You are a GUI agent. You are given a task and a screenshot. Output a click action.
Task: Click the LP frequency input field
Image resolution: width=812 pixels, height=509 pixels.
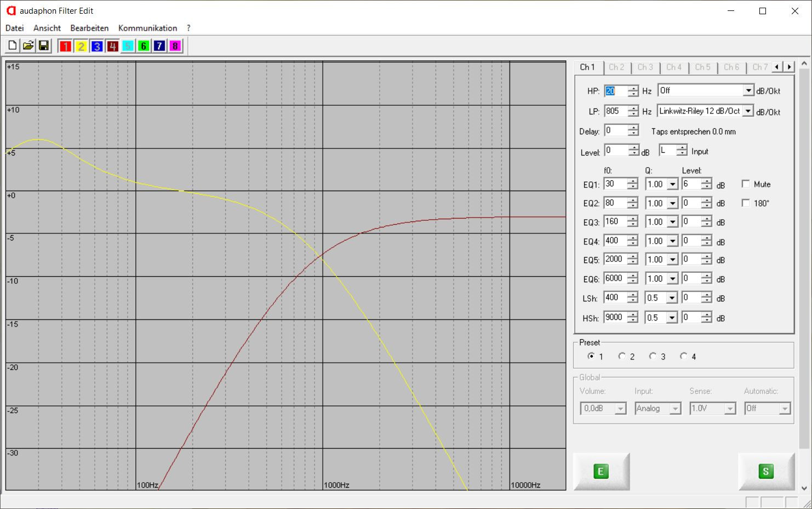pos(616,111)
